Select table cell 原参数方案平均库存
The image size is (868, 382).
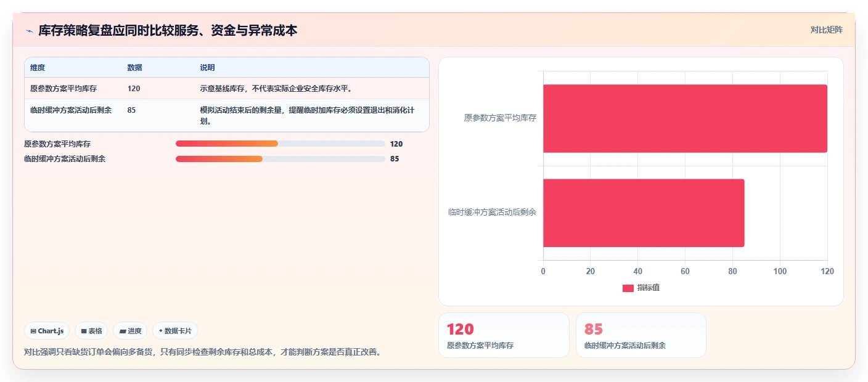[x=63, y=88]
